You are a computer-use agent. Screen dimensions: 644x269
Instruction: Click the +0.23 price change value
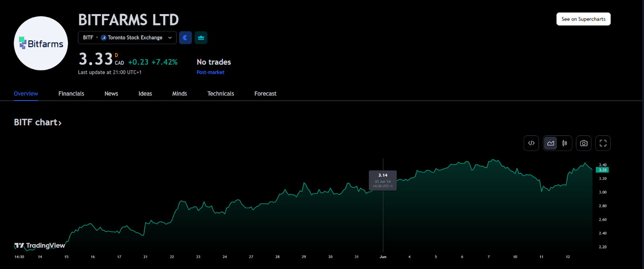click(138, 62)
